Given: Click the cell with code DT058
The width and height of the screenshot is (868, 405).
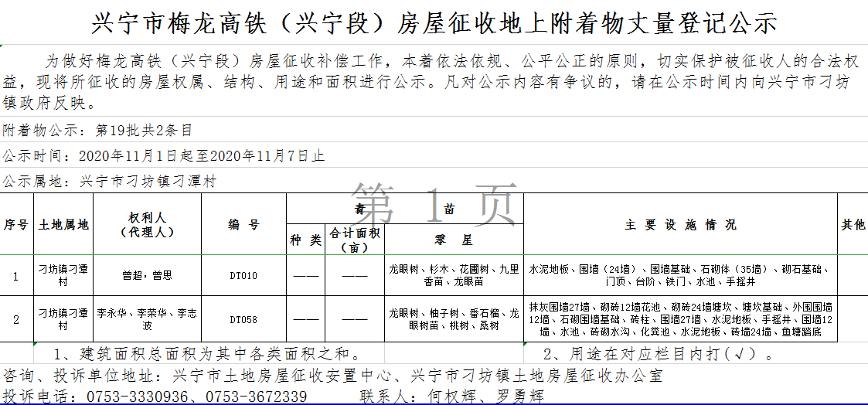Looking at the screenshot, I should [243, 318].
